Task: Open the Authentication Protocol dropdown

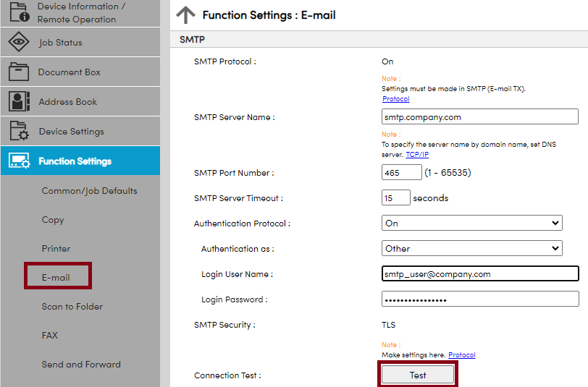Action: click(471, 224)
